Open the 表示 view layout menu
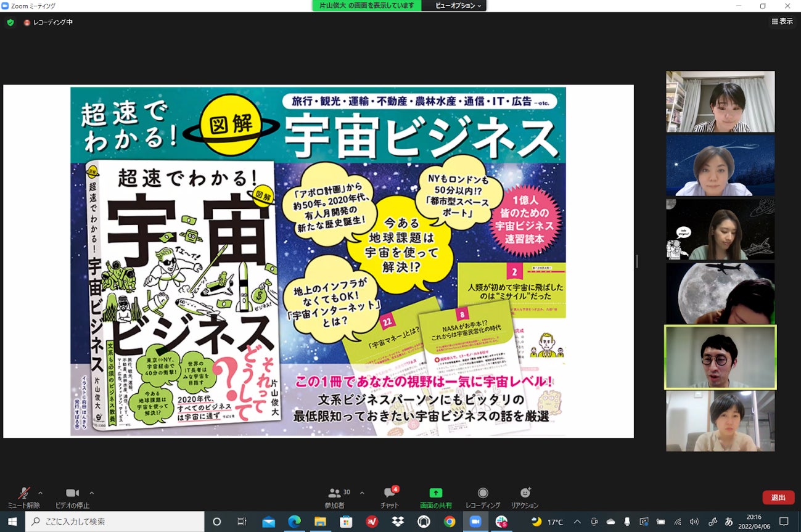The image size is (801, 532). click(783, 22)
